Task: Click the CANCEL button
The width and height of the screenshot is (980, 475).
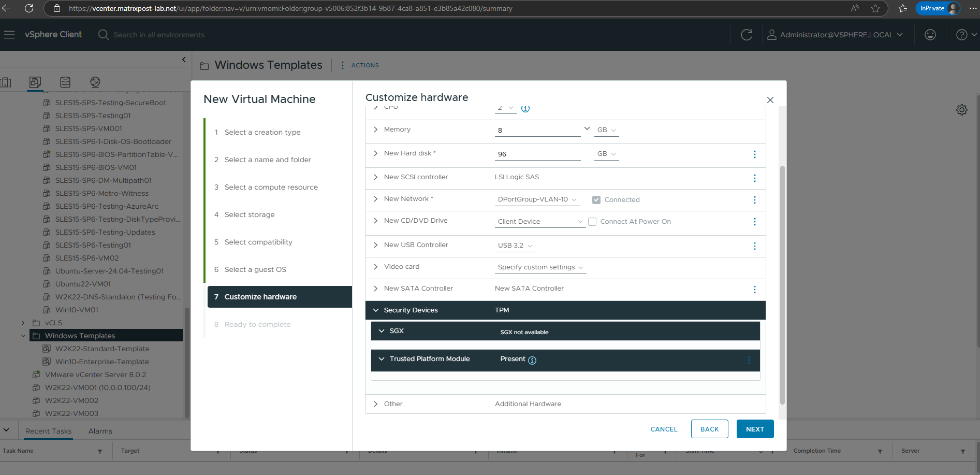Action: (x=664, y=429)
